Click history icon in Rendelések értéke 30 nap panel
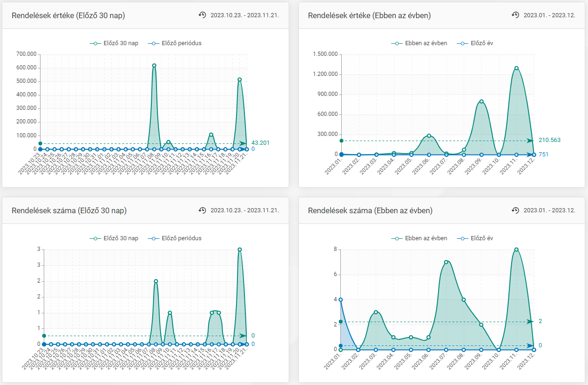The image size is (588, 385). [202, 15]
